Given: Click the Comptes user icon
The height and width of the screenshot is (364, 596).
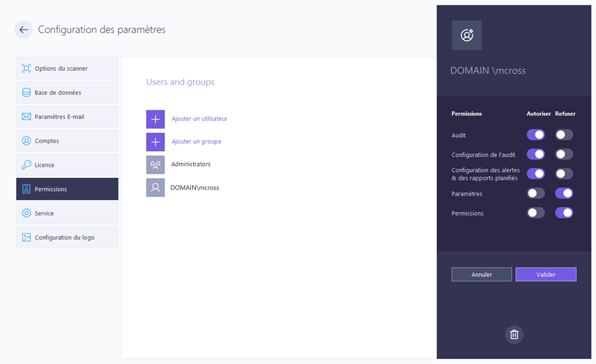Looking at the screenshot, I should click(26, 141).
